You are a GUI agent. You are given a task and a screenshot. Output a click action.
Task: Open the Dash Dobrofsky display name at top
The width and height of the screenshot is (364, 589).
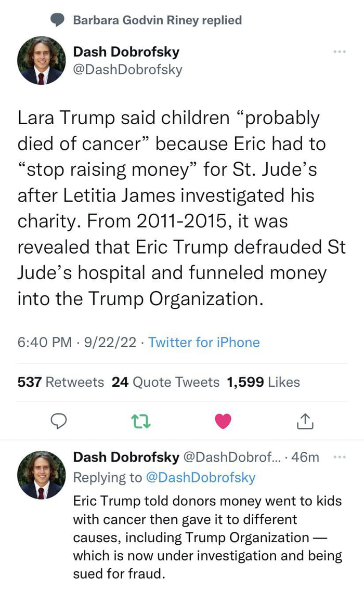(x=126, y=51)
